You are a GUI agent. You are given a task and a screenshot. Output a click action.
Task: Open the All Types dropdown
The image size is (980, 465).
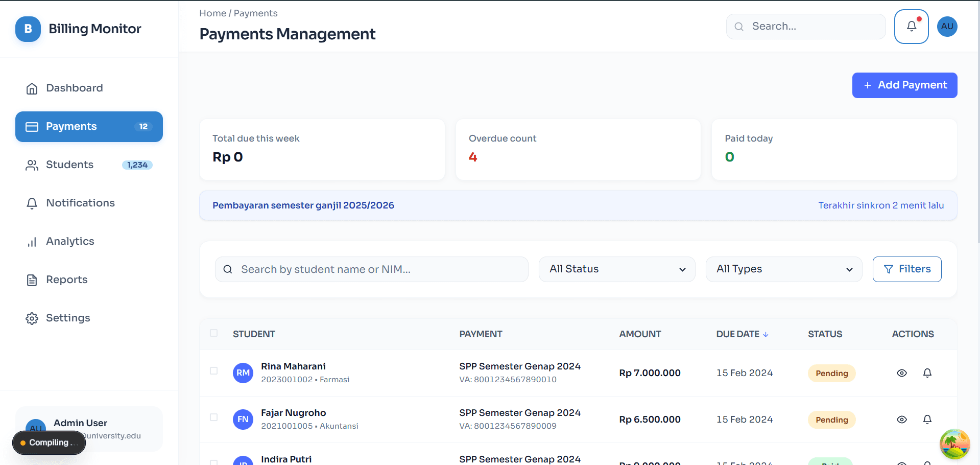click(783, 269)
